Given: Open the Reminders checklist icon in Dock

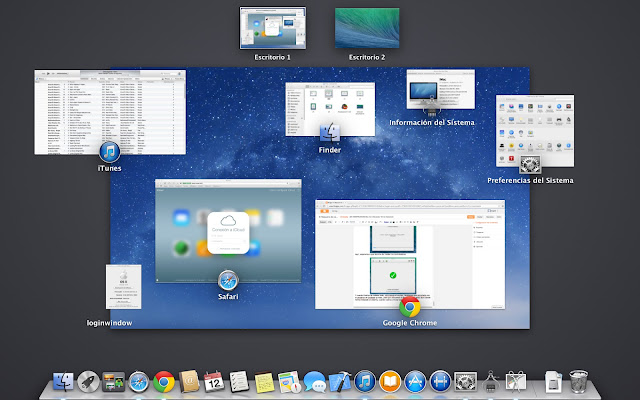Looking at the screenshot, I should tap(239, 382).
